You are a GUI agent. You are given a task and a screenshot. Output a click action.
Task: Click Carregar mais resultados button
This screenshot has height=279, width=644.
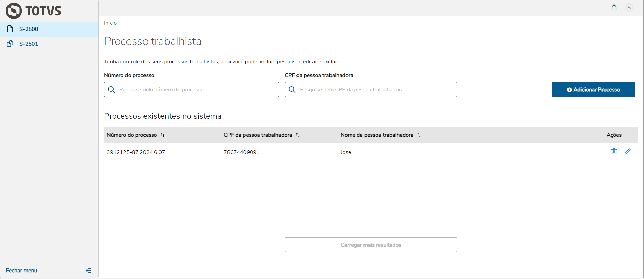coord(371,245)
